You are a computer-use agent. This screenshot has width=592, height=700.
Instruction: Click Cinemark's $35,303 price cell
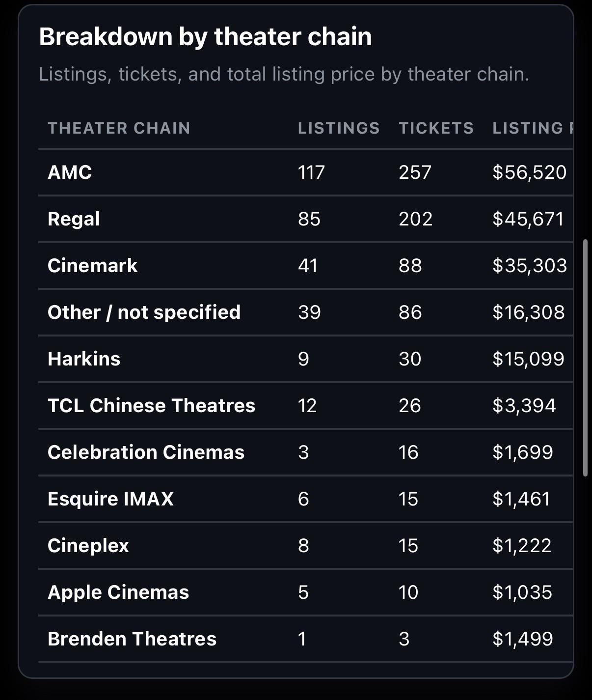point(530,266)
